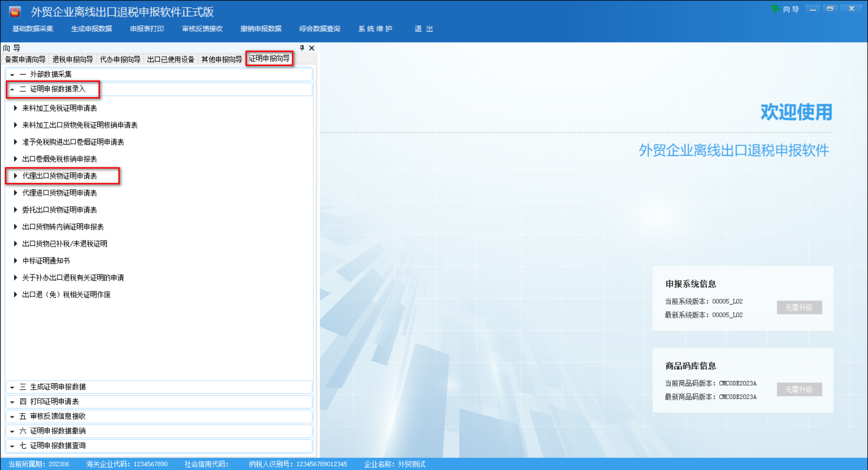
Task: Close the 向导 panel with its X icon
Action: click(x=311, y=48)
